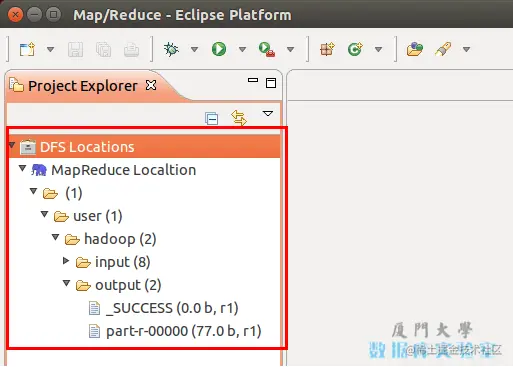Collapse the root (1) folder
This screenshot has height=367, width=513.
[33, 191]
